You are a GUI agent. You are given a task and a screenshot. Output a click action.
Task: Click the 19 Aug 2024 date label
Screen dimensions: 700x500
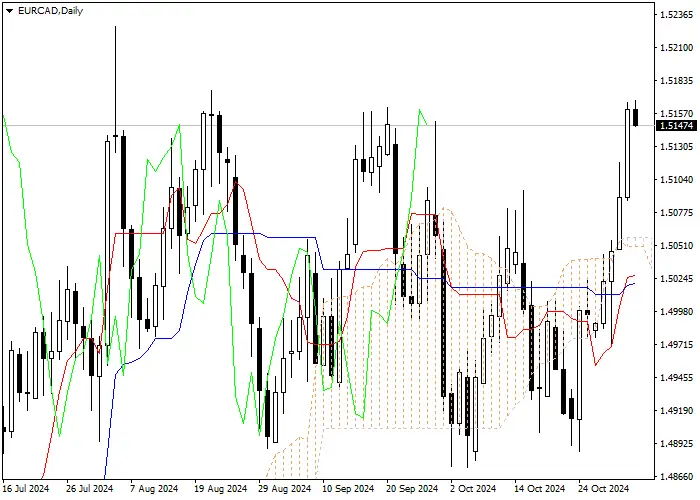[221, 489]
